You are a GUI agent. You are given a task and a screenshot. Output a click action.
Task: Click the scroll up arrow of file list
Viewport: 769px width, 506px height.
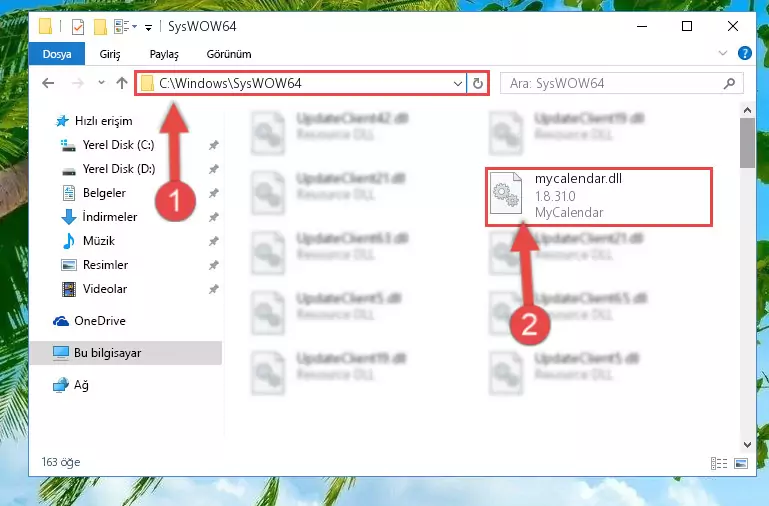pyautogui.click(x=747, y=110)
